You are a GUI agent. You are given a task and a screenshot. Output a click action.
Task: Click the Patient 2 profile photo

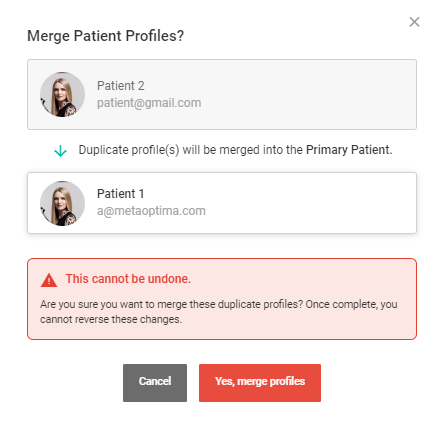tap(62, 94)
